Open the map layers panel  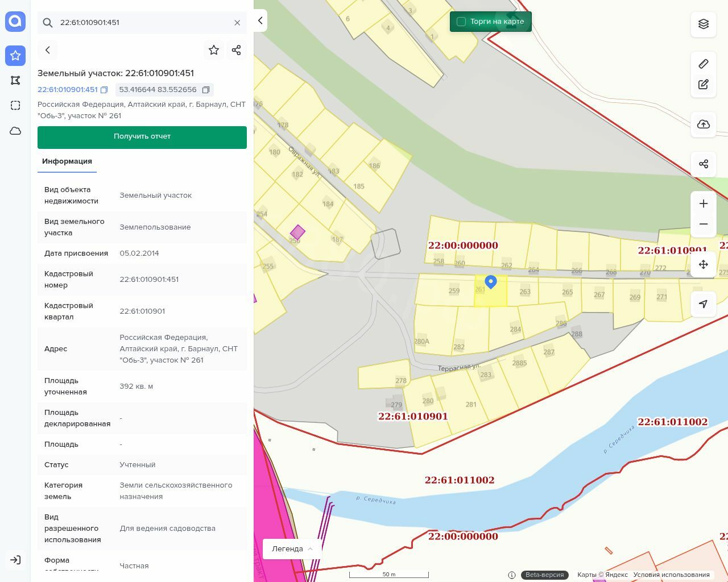tap(704, 24)
